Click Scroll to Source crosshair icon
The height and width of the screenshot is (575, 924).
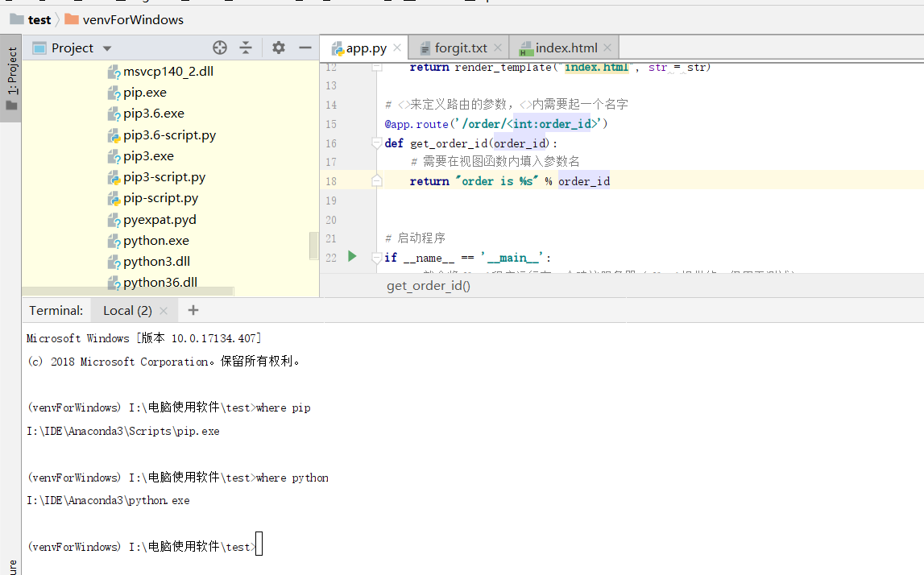pos(219,48)
